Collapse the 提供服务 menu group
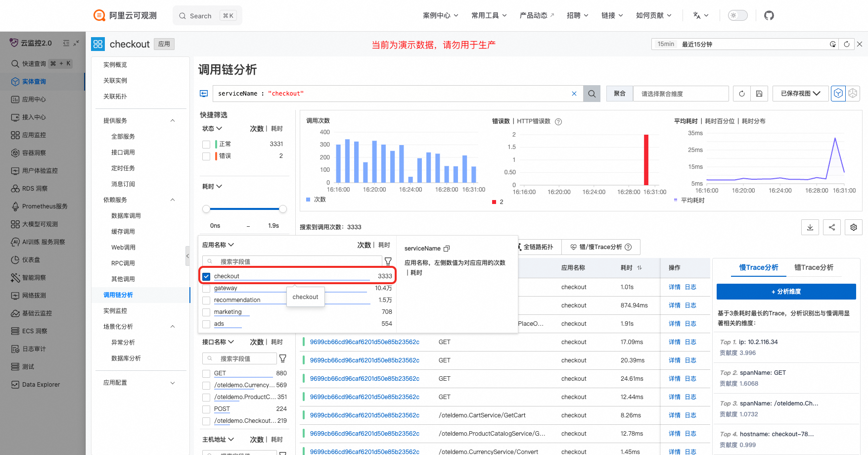868x455 pixels. (173, 121)
